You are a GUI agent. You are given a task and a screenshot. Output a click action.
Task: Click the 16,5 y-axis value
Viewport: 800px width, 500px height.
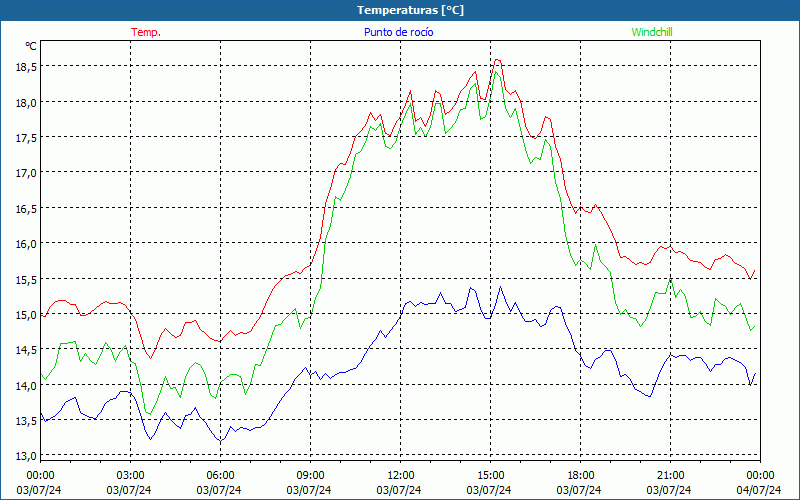pos(26,208)
